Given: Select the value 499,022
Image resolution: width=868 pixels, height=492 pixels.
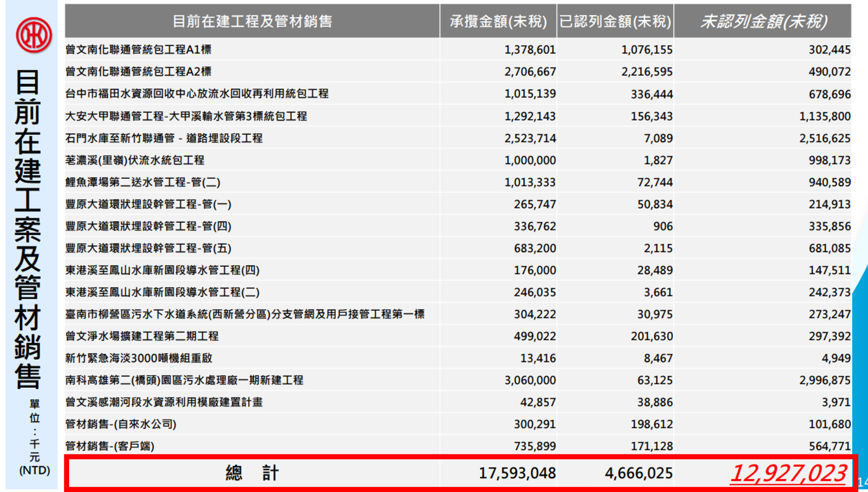Looking at the screenshot, I should 535,336.
